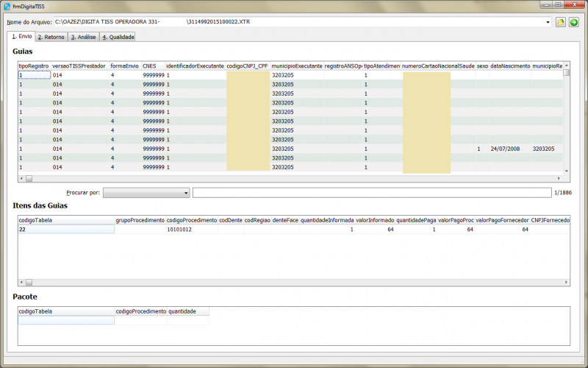The image size is (588, 368).
Task: Click the denteFace column header
Action: tap(285, 220)
